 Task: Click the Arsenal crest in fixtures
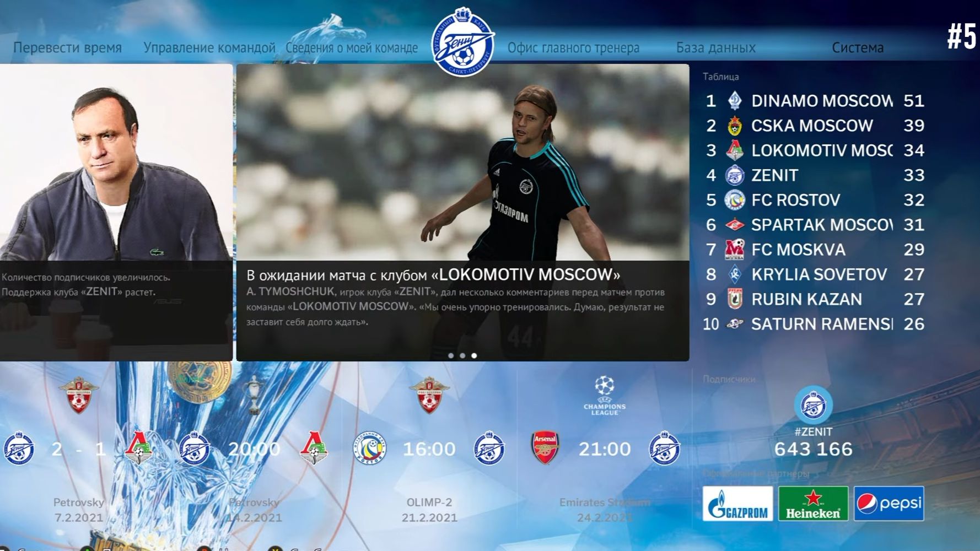[x=545, y=448]
